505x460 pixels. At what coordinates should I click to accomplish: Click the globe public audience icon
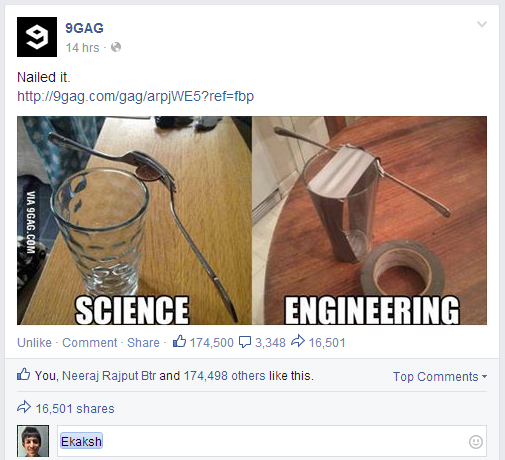[x=116, y=47]
